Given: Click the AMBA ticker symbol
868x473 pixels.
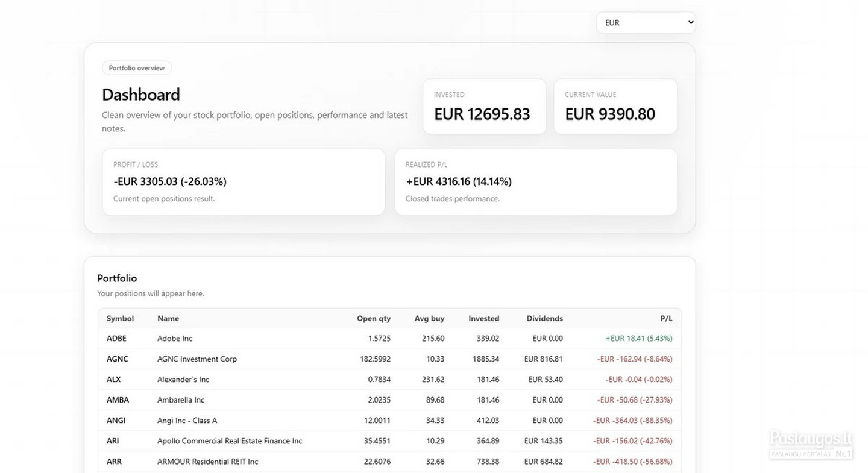Looking at the screenshot, I should point(118,400).
